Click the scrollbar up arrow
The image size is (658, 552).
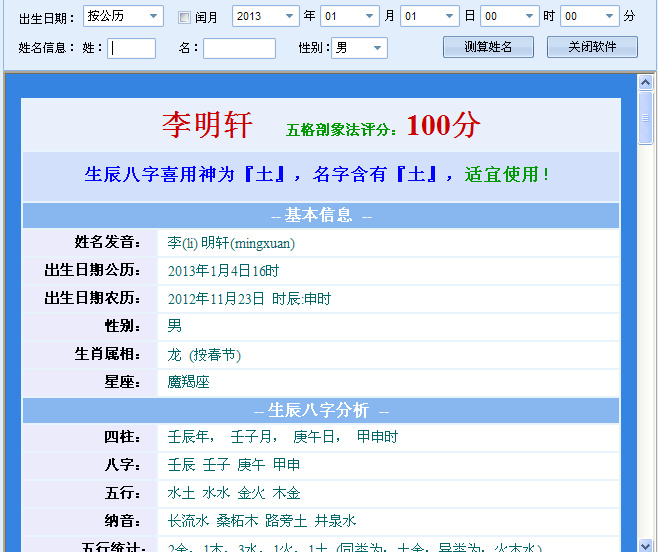(x=645, y=82)
